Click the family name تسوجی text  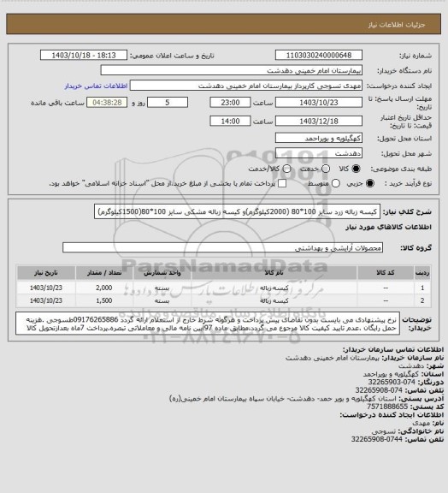click(x=384, y=431)
